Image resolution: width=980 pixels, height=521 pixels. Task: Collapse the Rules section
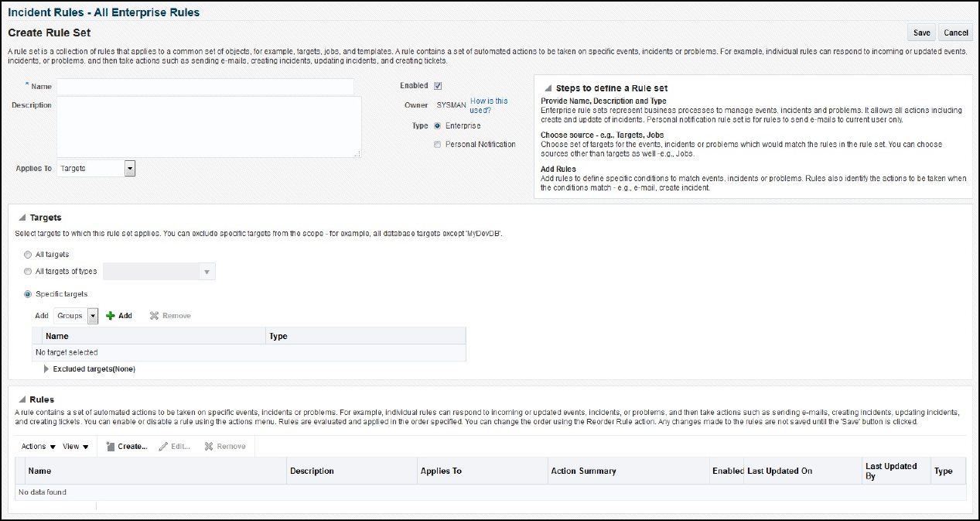pyautogui.click(x=22, y=399)
